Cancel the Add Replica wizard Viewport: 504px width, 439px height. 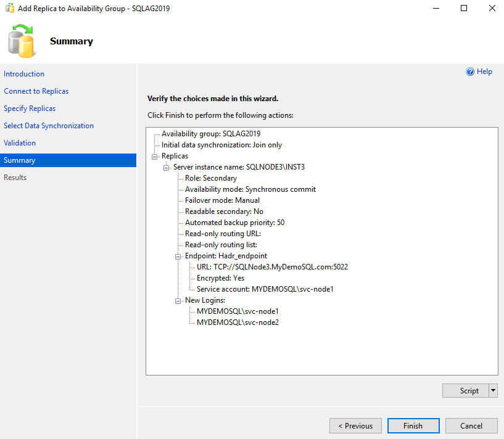click(471, 425)
